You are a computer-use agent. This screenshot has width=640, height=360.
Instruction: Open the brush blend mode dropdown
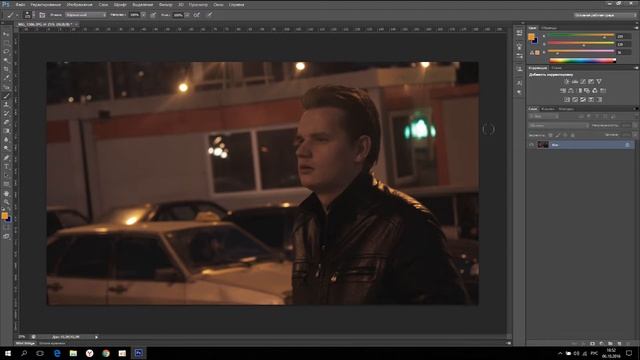(86, 15)
